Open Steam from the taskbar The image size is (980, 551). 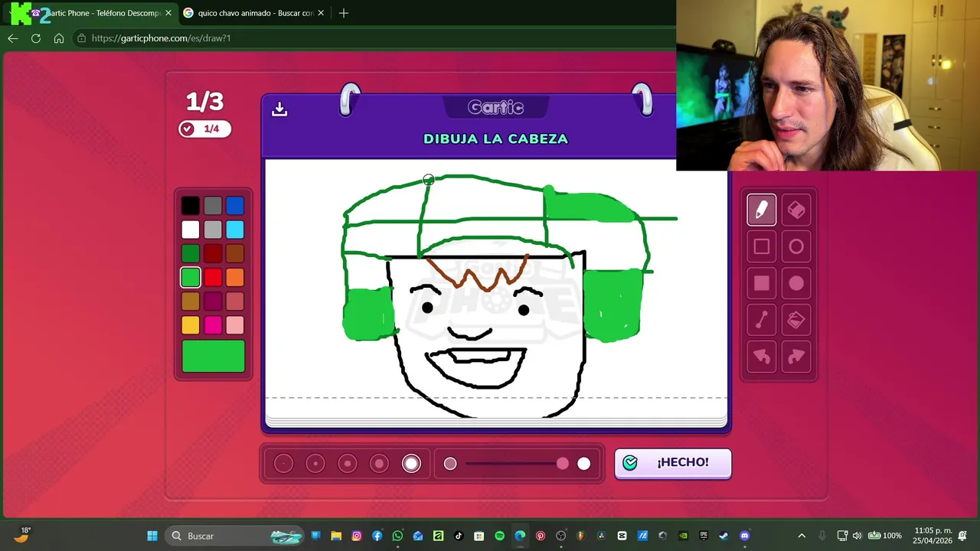point(724,536)
